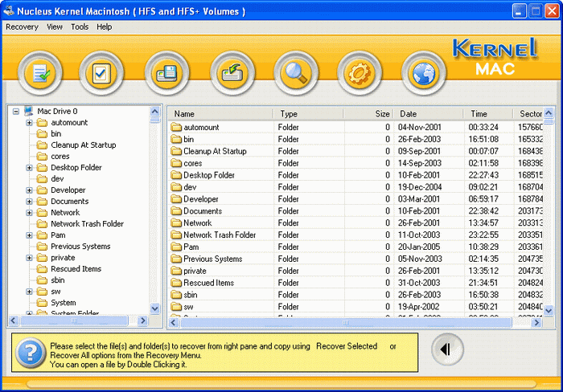Select Previous Systems in tree

click(80, 247)
